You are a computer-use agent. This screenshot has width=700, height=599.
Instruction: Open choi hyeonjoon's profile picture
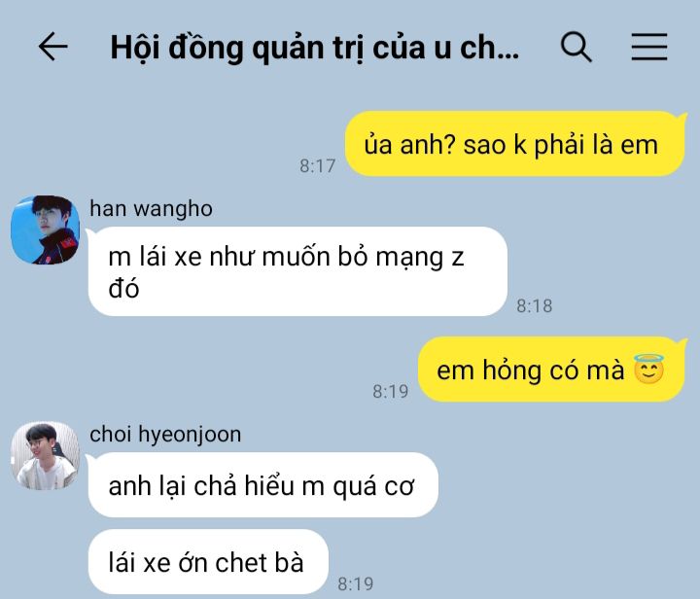(x=45, y=456)
